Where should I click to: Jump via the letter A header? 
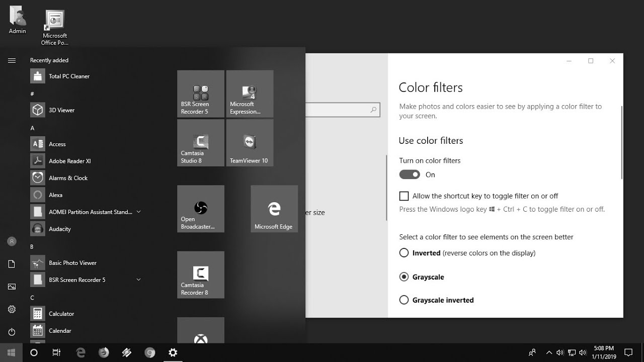point(32,128)
